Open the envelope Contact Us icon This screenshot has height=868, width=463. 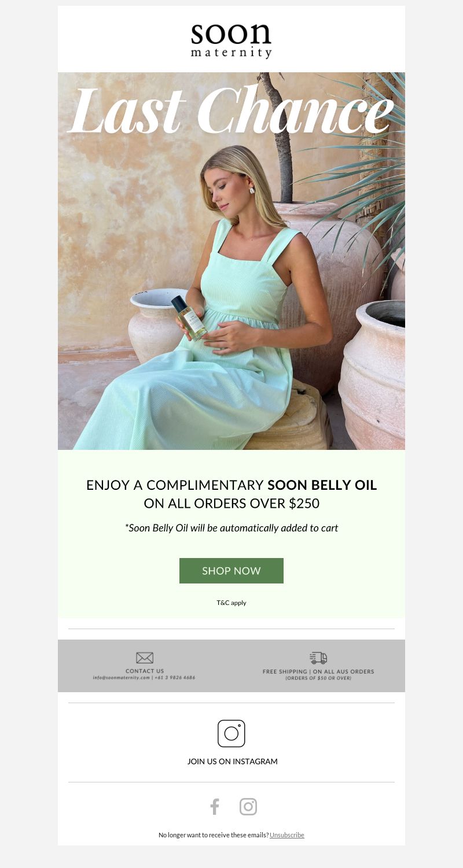(145, 658)
